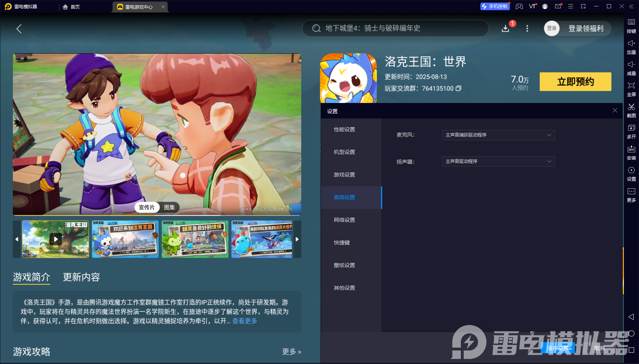Switch to the 游戏简介 tab
The width and height of the screenshot is (639, 364).
pos(32,277)
